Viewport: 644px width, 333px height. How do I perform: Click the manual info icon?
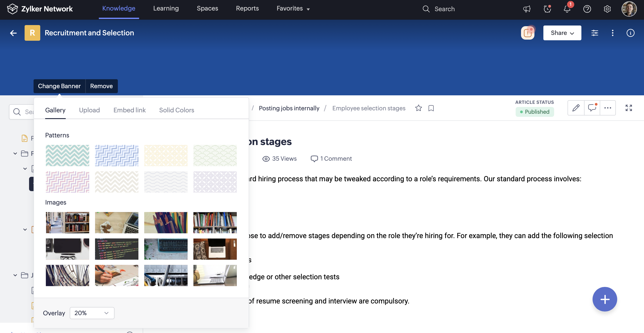[x=630, y=33]
